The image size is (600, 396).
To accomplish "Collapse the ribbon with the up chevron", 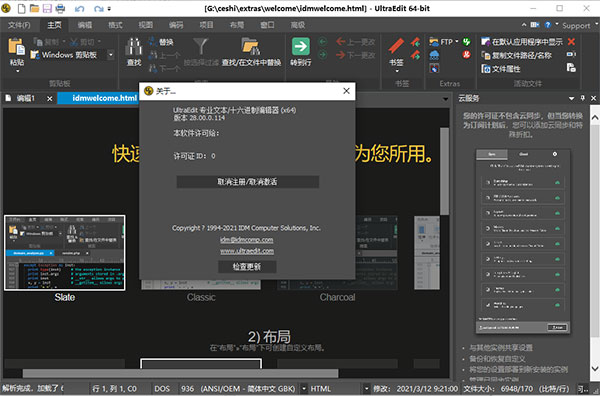I will [524, 25].
